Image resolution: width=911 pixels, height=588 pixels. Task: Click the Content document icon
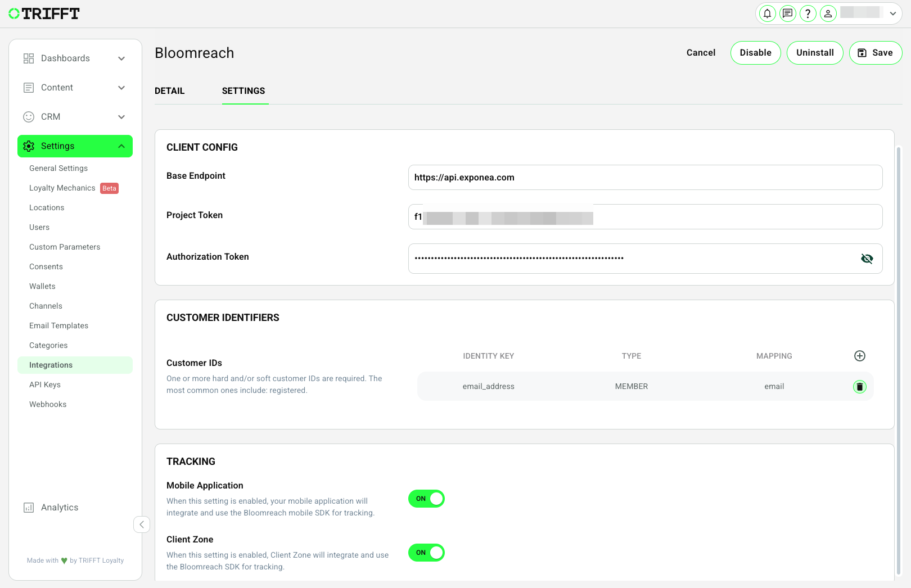coord(29,88)
